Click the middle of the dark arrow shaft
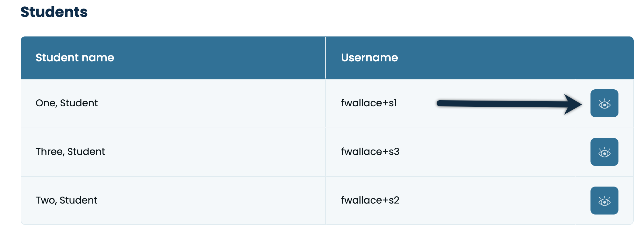This screenshot has height=237, width=644. (502, 104)
